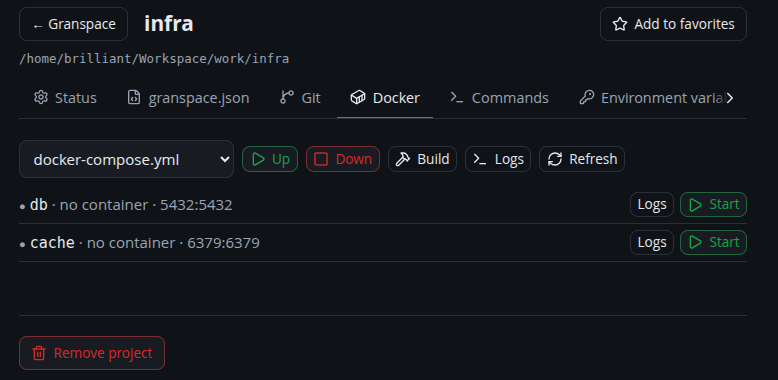Click the db status dot
This screenshot has width=778, height=380.
[22, 206]
